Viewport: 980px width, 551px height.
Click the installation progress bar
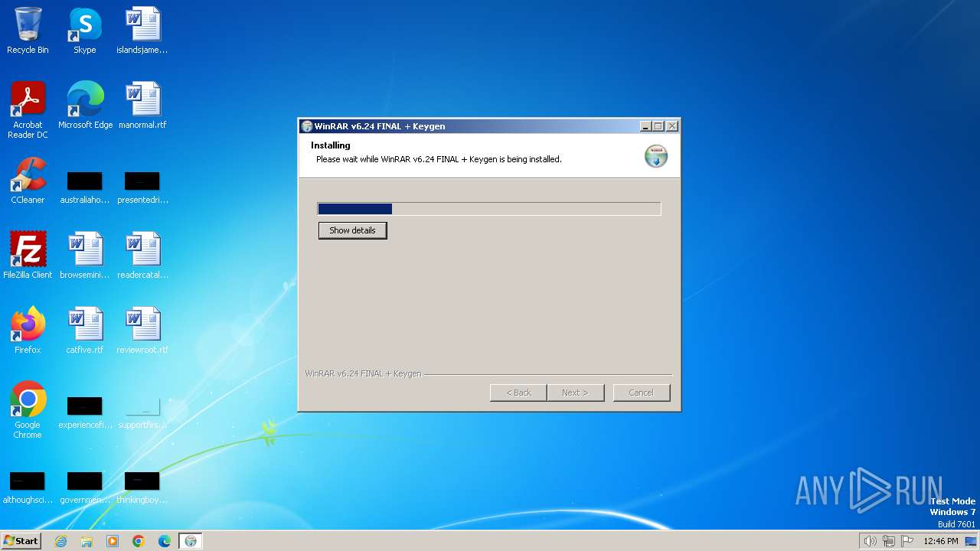[x=489, y=209]
